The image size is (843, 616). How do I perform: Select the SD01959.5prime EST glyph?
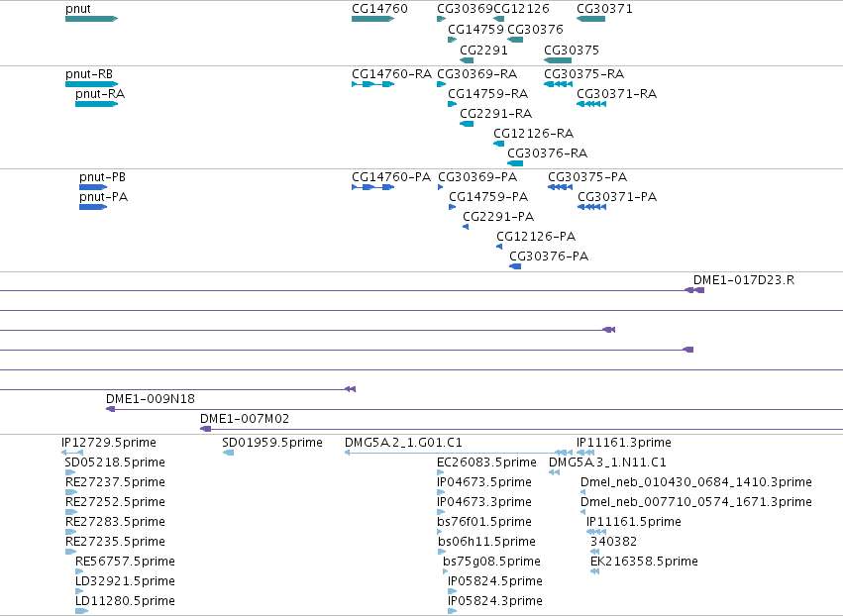[x=228, y=453]
